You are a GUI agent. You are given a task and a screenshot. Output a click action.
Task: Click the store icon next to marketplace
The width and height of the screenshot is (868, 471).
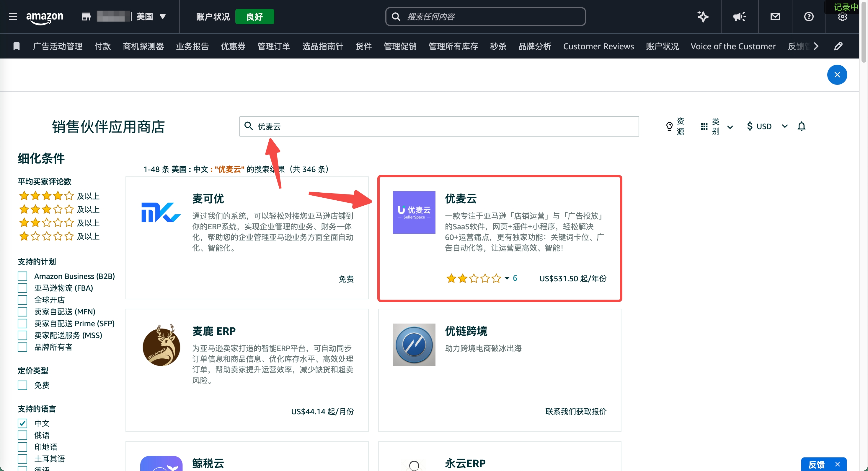(x=86, y=17)
